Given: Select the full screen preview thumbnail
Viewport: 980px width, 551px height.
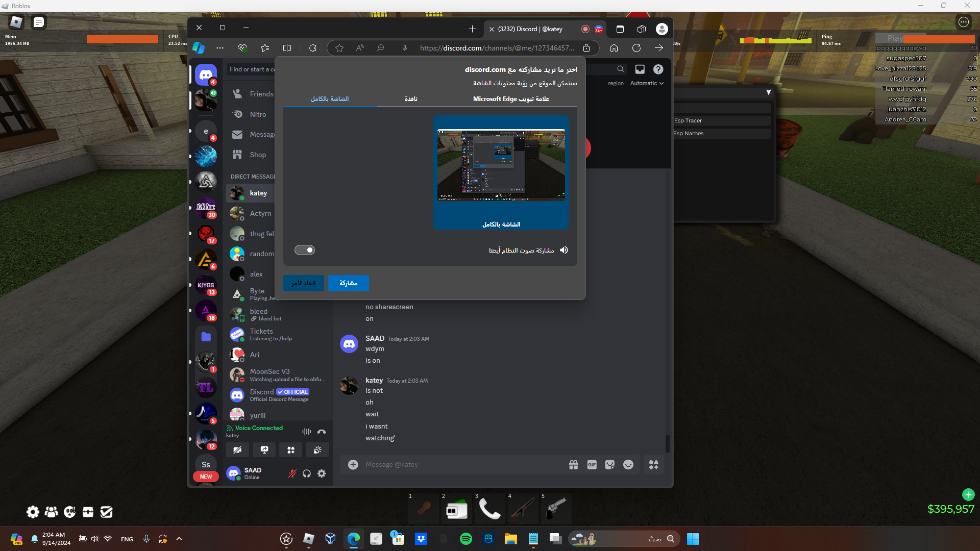Looking at the screenshot, I should click(x=501, y=172).
